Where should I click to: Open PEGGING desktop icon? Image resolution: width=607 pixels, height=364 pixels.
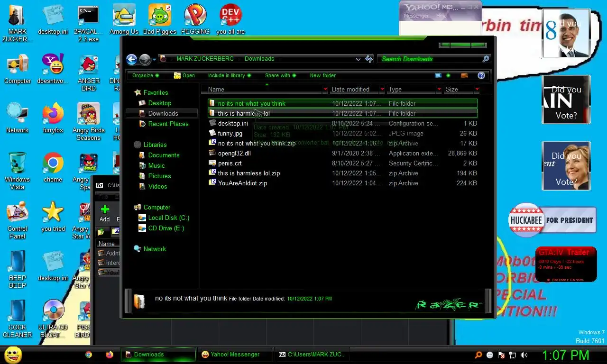[x=195, y=20]
